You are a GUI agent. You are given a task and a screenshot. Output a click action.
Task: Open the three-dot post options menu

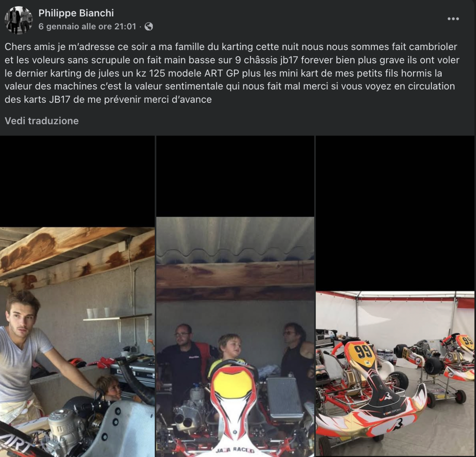(453, 19)
